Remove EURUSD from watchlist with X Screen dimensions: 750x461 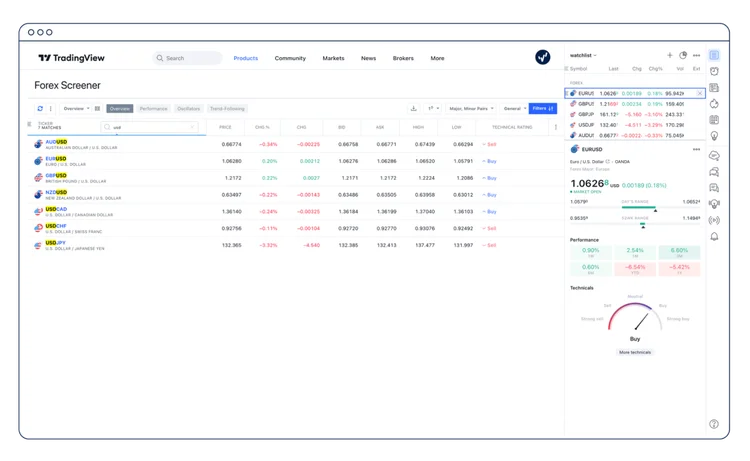[x=699, y=93]
